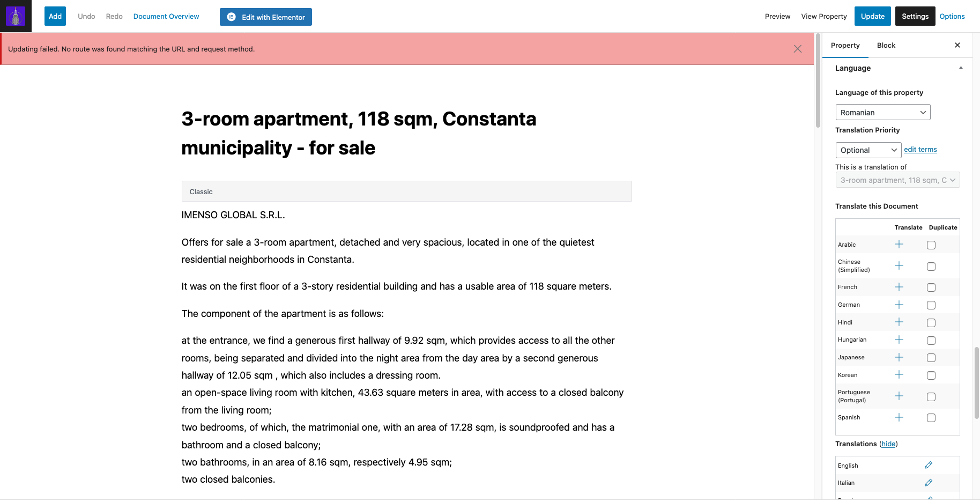Click the Edit with Elementor button
The width and height of the screenshot is (980, 502).
click(x=266, y=17)
